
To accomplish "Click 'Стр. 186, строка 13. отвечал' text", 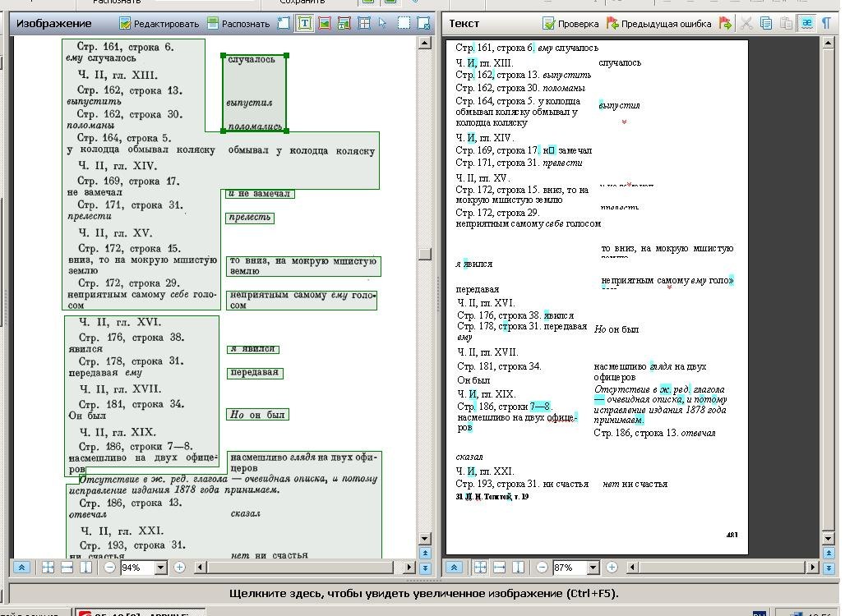I will pyautogui.click(x=654, y=433).
